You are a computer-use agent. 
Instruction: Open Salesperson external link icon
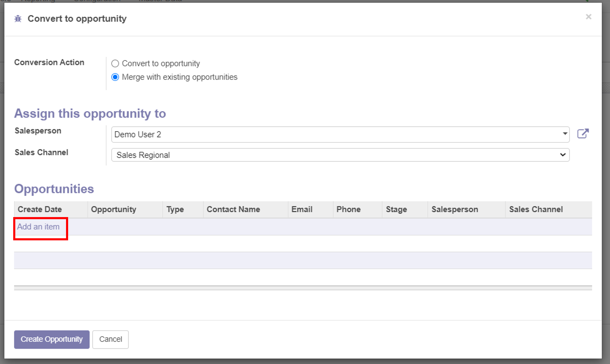point(583,134)
